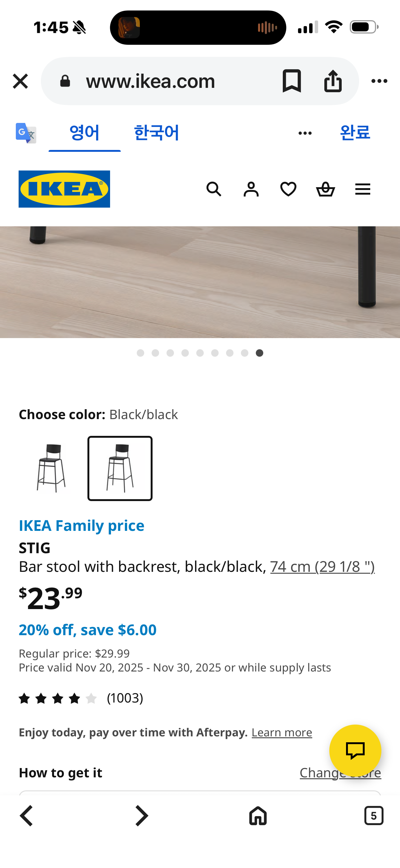Jump to first image carousel dot
The image size is (400, 868).
click(x=140, y=353)
